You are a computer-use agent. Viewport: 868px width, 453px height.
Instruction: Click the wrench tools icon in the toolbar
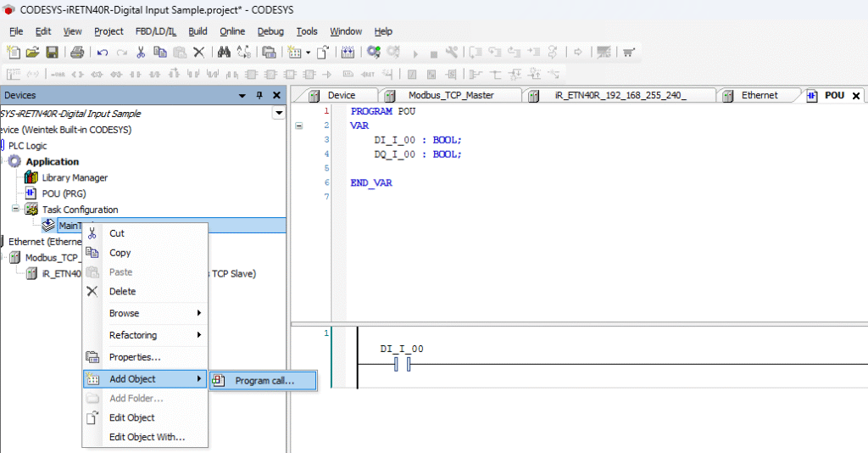click(452, 52)
